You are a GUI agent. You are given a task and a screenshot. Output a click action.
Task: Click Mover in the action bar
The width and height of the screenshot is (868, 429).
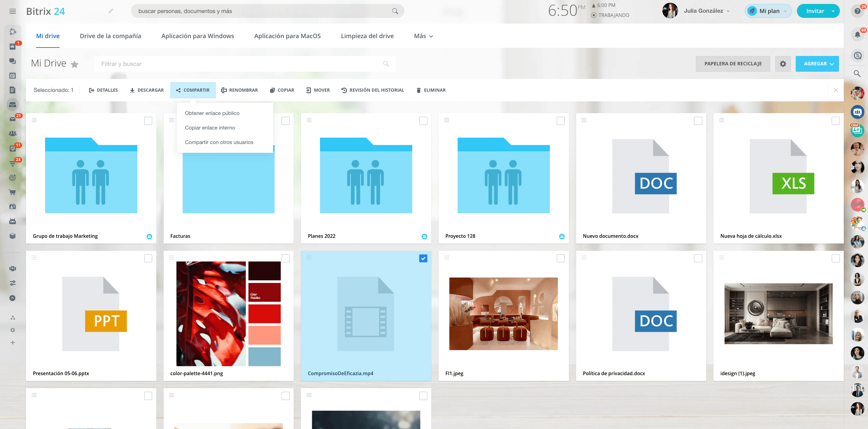coord(318,90)
